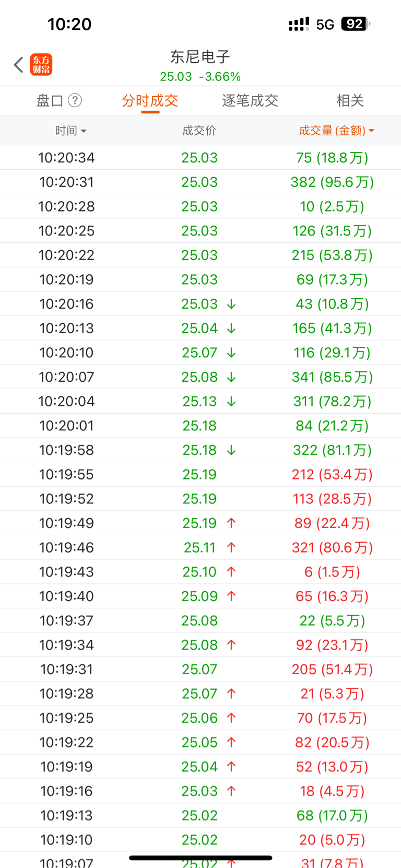The image size is (401, 868).
Task: Open the 相关 tab
Action: (350, 100)
